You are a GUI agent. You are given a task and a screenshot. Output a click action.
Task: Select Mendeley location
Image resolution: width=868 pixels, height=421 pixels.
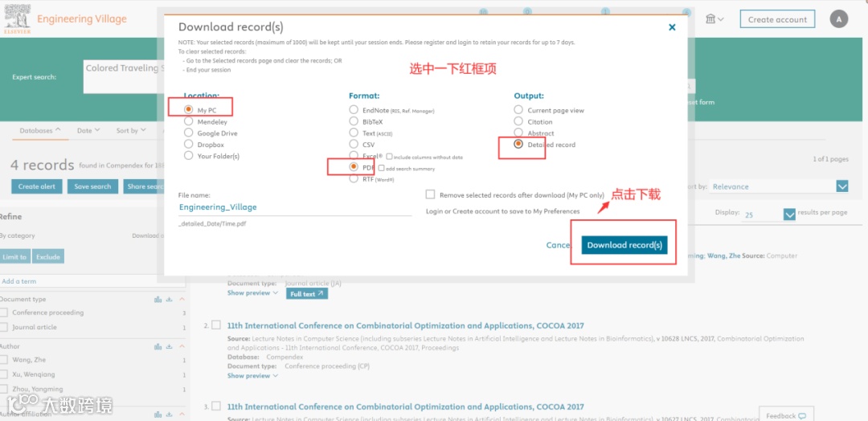(189, 121)
